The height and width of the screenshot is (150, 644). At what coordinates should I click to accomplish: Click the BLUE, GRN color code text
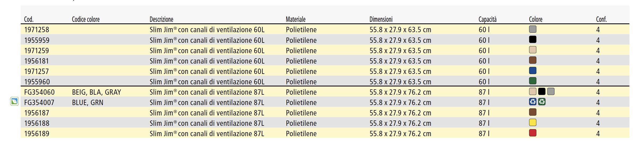[x=88, y=103]
